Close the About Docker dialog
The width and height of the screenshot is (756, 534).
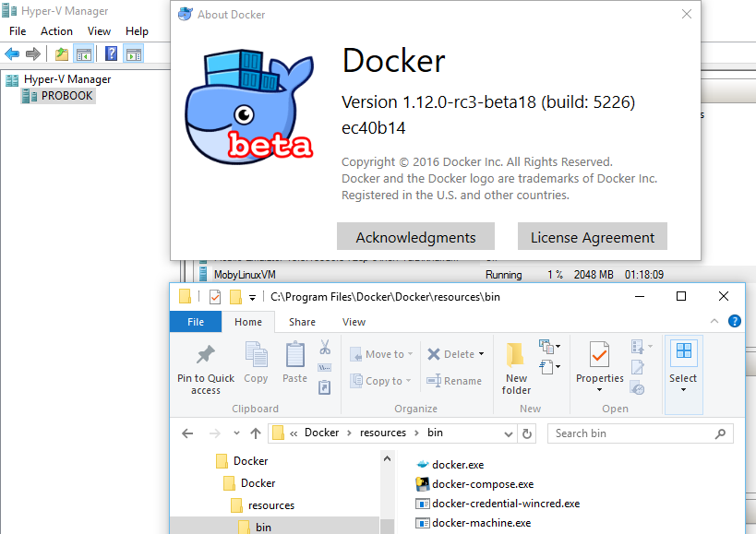(x=687, y=15)
